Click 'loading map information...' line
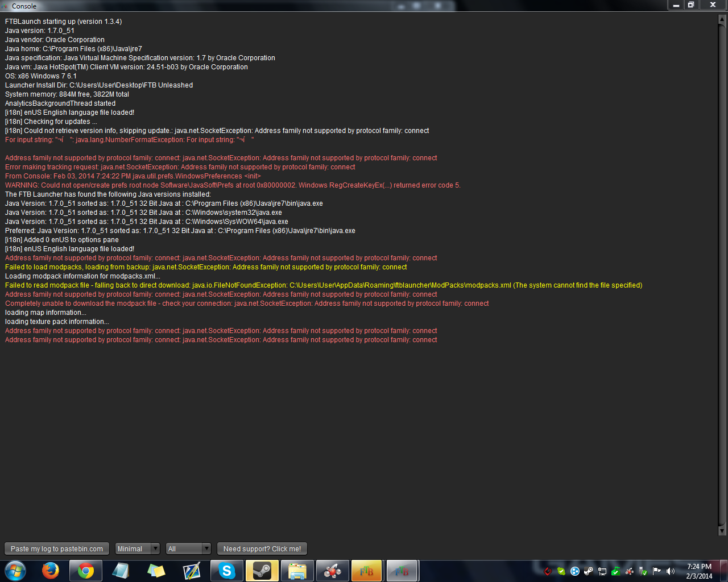The width and height of the screenshot is (728, 582). click(45, 313)
